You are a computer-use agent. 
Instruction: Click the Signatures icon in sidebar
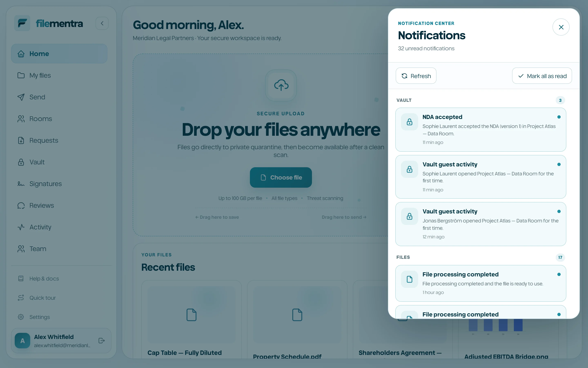click(x=21, y=184)
